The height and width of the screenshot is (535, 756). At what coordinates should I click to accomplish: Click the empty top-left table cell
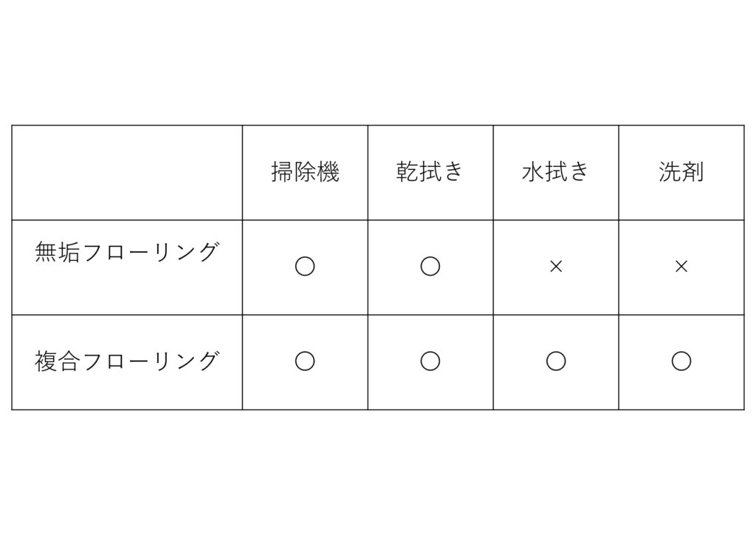[127, 172]
